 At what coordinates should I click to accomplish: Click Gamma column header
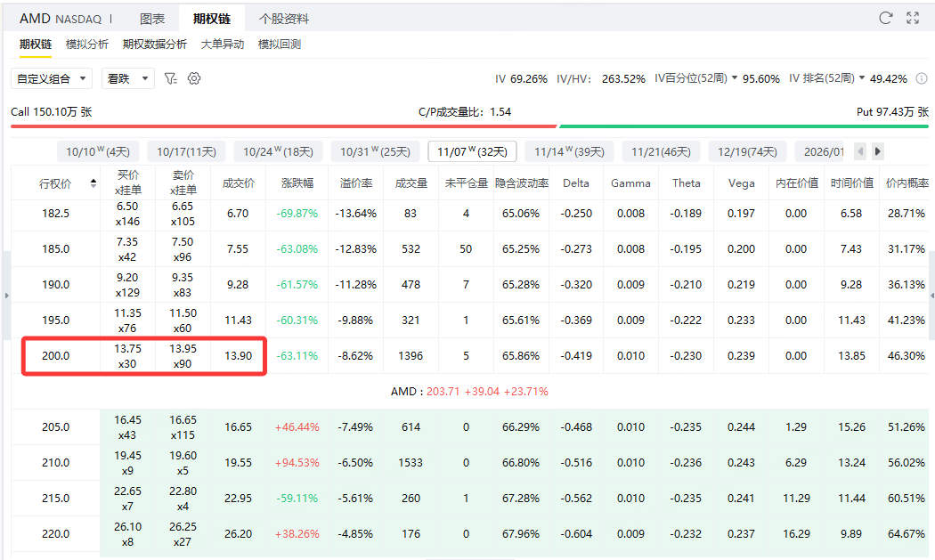(x=630, y=183)
